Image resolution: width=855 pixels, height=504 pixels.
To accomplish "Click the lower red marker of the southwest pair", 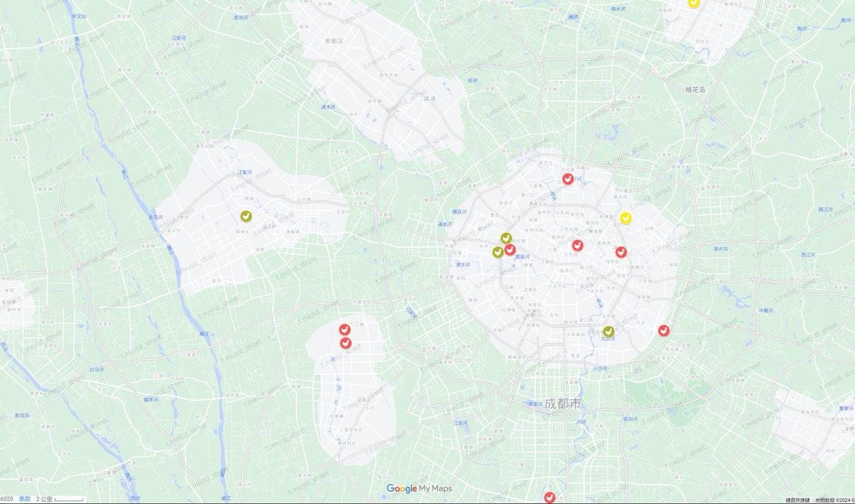I will click(346, 342).
